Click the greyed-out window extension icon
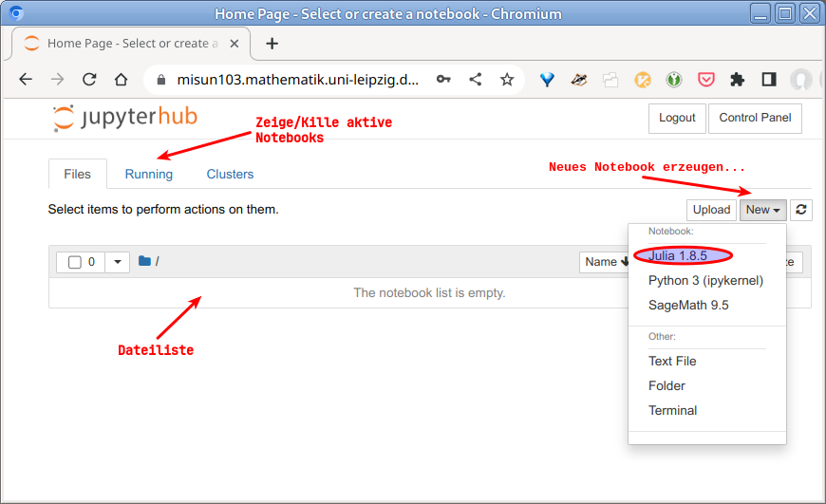826x504 pixels. 610,80
